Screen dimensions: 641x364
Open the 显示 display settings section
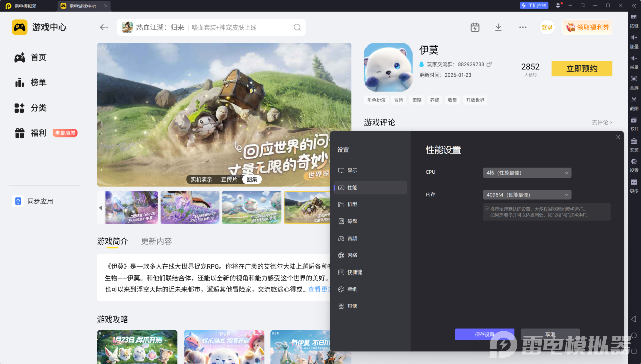coord(352,171)
